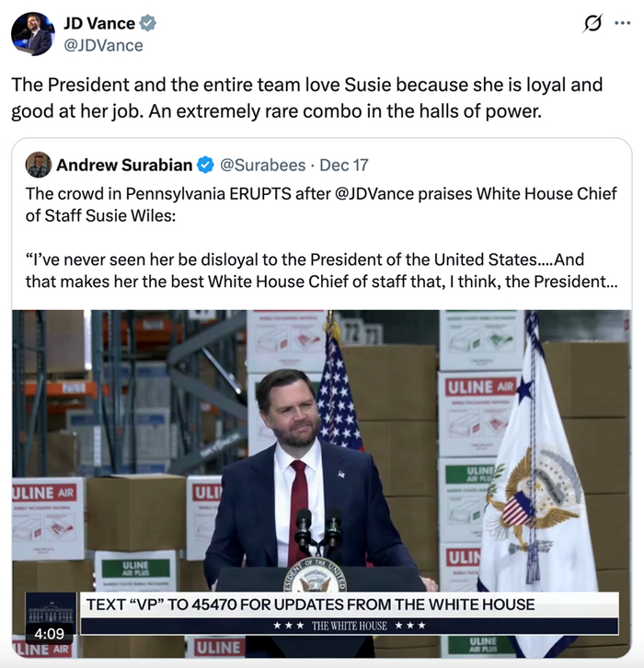Click Andrew Surabian's small avatar
644x668 pixels.
(x=39, y=165)
